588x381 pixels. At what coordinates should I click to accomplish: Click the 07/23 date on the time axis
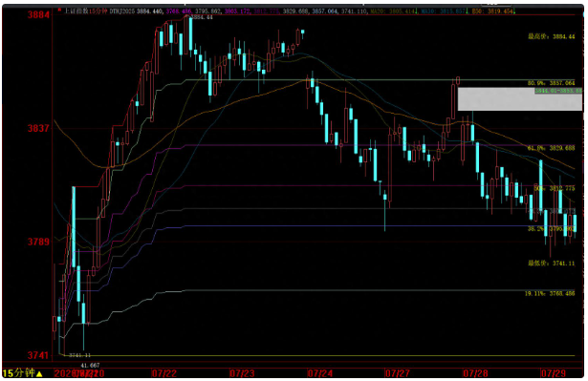coord(242,373)
